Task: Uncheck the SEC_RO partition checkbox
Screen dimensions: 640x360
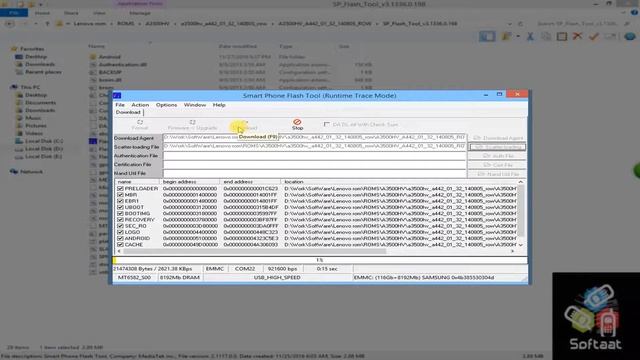Action: click(120, 226)
